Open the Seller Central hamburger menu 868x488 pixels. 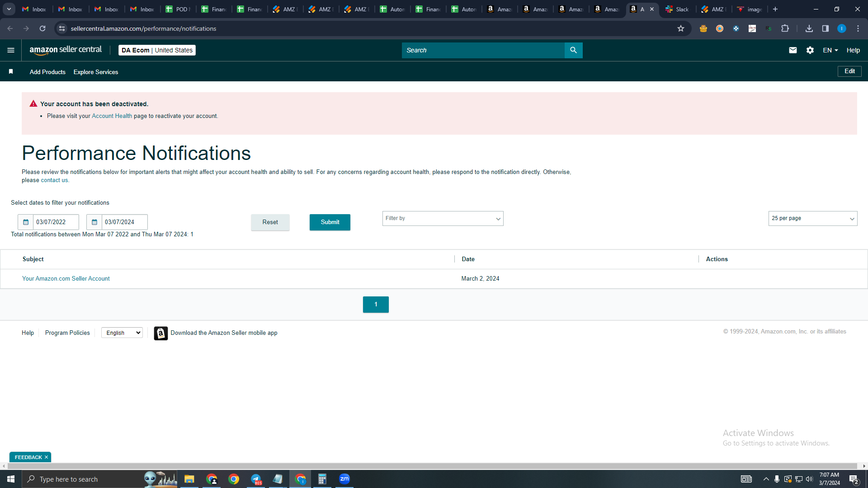pos(11,50)
